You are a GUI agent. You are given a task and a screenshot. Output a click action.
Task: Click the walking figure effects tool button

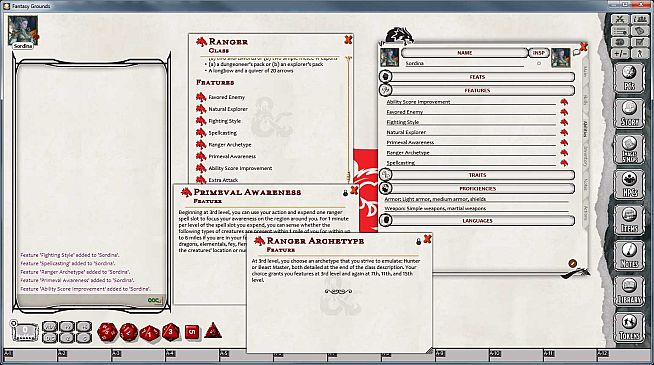pyautogui.click(x=639, y=54)
